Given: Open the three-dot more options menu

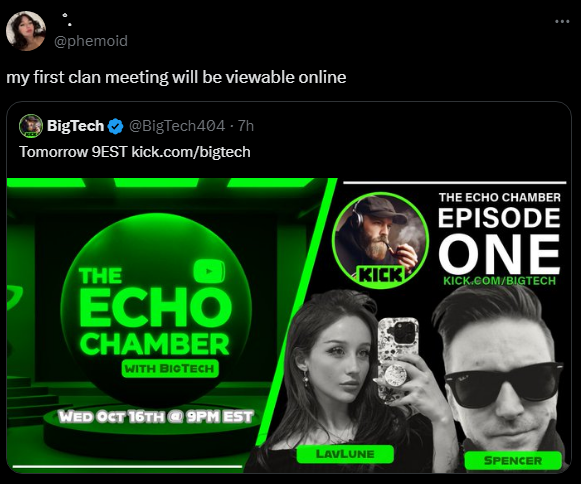Looking at the screenshot, I should tap(562, 21).
